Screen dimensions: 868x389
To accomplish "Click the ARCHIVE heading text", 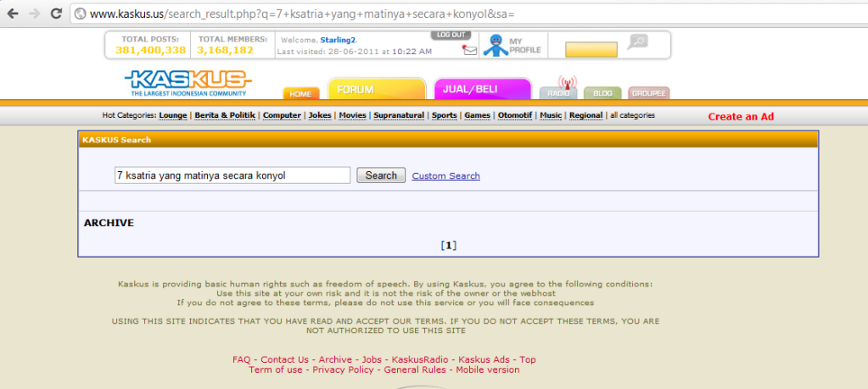I will [109, 223].
